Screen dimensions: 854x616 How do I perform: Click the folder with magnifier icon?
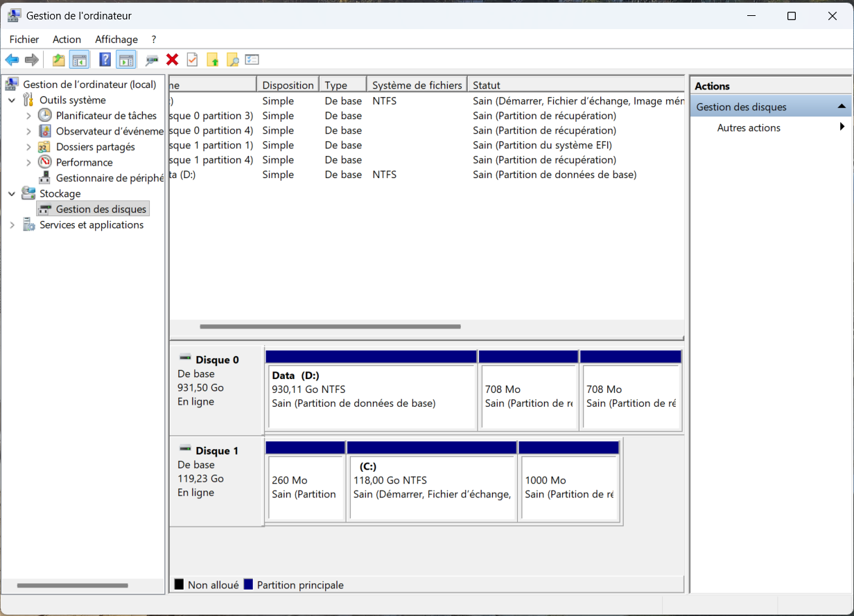(232, 60)
